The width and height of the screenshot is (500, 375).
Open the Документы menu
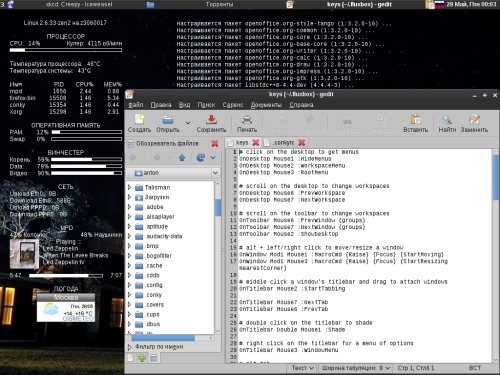pos(266,105)
